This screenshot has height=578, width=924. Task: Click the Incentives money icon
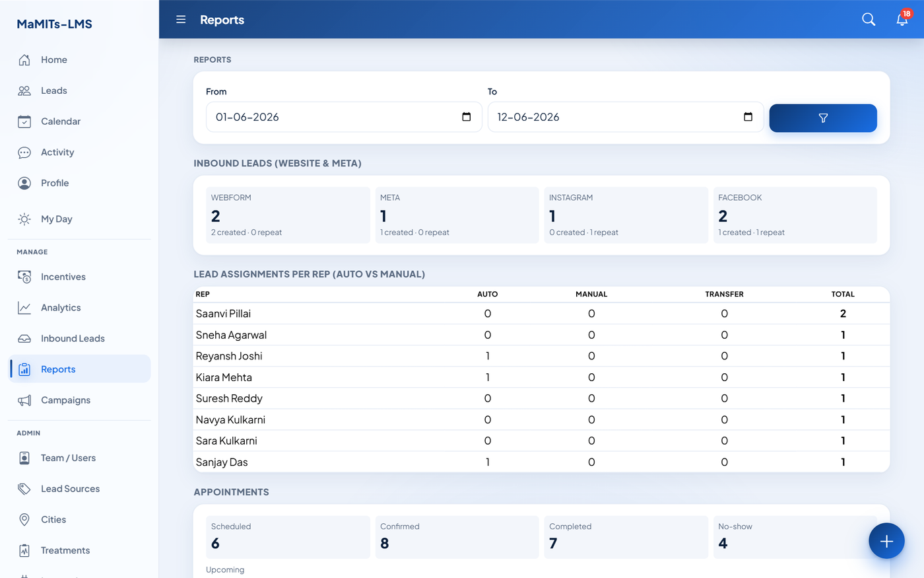(x=24, y=277)
